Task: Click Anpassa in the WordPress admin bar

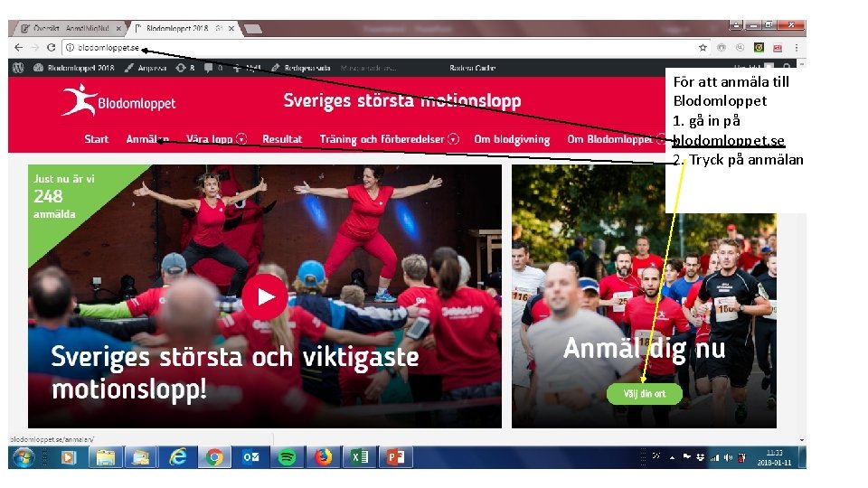Action: point(146,68)
